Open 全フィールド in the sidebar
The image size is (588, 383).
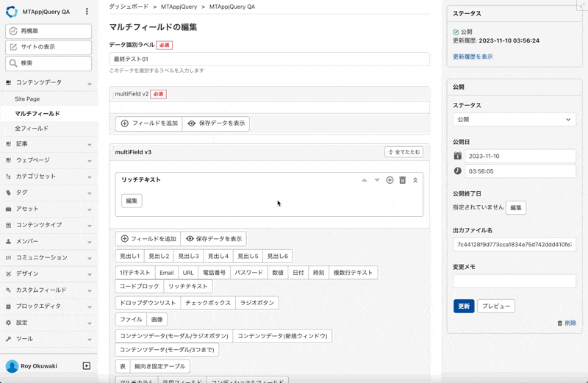32,129
